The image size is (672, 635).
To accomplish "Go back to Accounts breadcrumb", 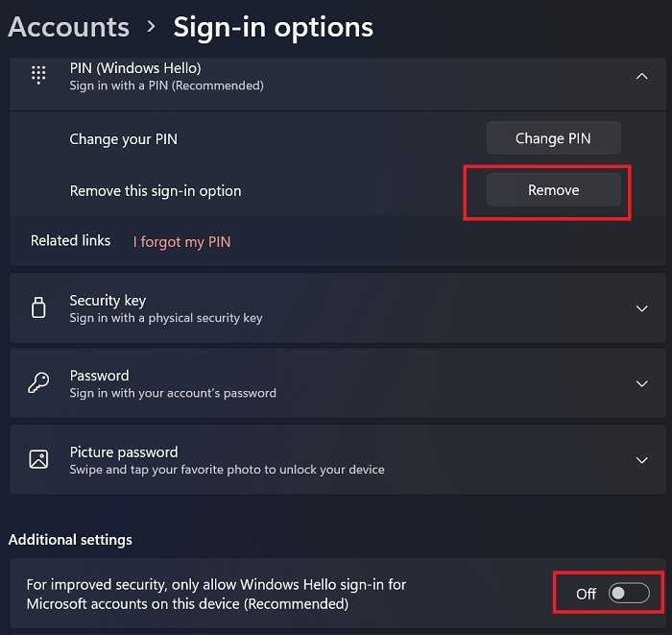I will click(x=68, y=27).
